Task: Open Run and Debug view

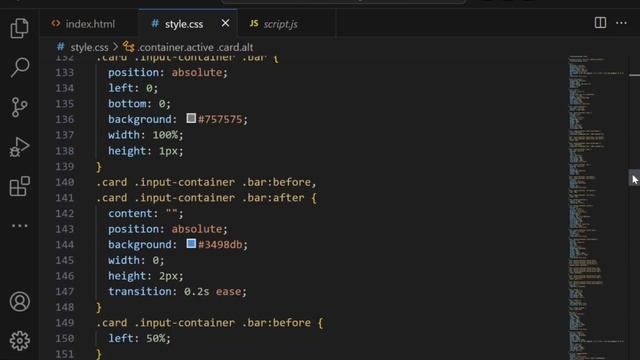Action: pos(19,147)
